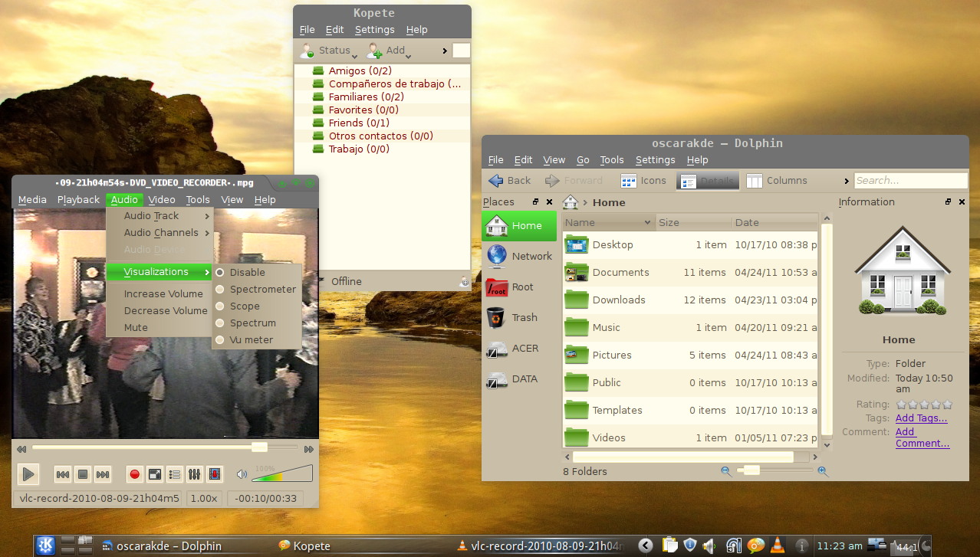The height and width of the screenshot is (557, 980).
Task: Click the VLC cone tray icon
Action: click(778, 546)
